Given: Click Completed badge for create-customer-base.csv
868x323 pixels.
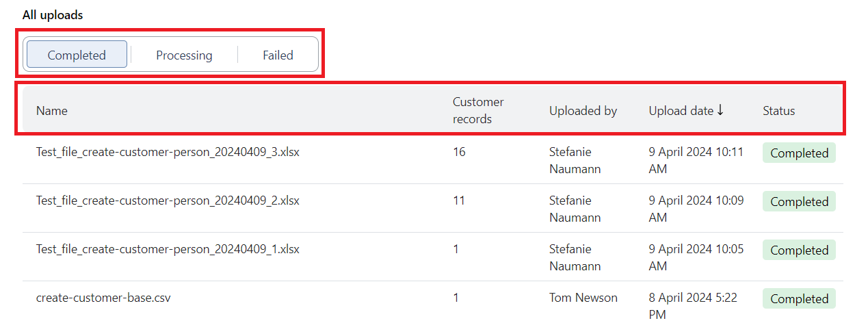Looking at the screenshot, I should pos(799,299).
